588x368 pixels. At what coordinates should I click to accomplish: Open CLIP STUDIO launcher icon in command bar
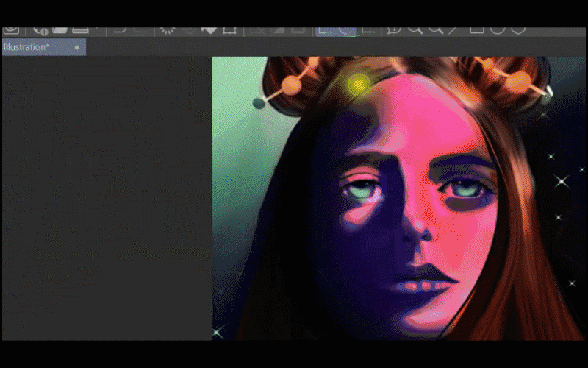click(11, 30)
